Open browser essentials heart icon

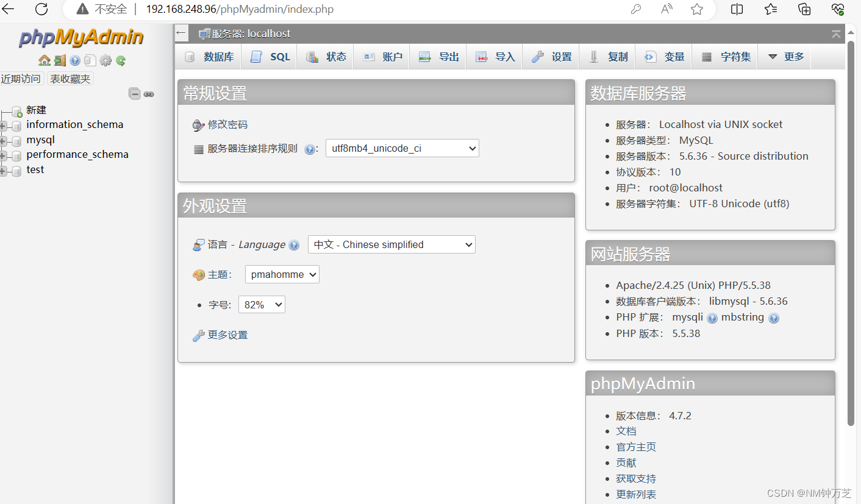click(838, 9)
